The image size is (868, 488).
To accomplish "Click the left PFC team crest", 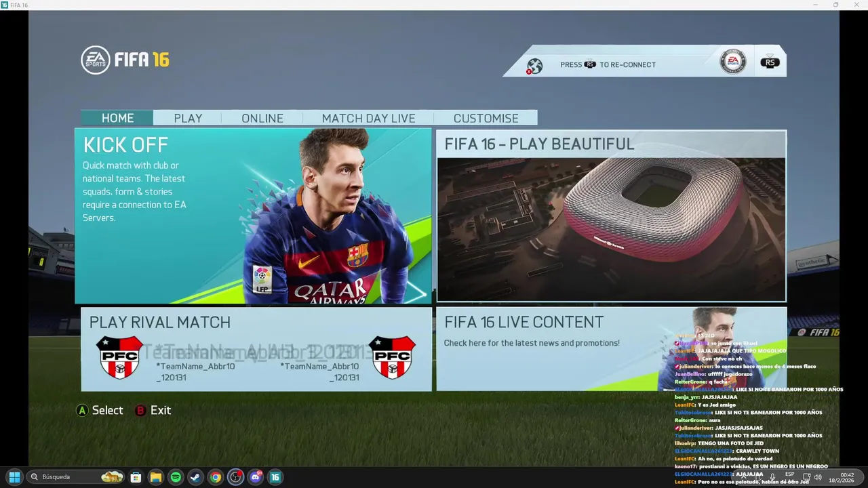I will click(120, 357).
